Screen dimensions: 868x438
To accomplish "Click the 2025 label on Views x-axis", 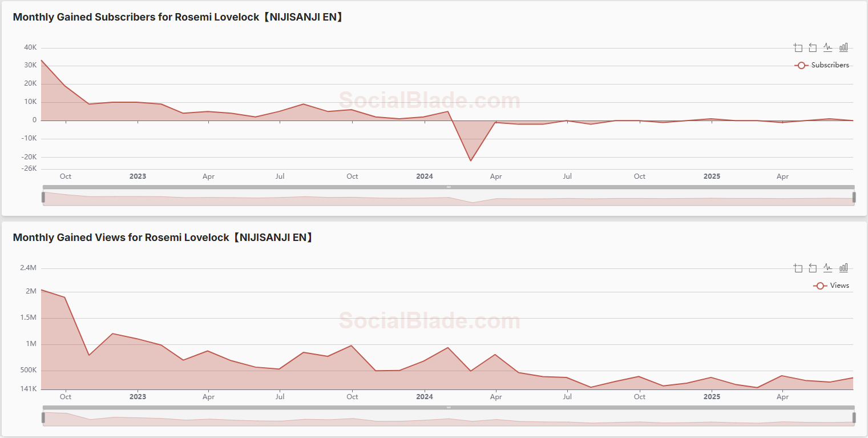I will click(712, 397).
